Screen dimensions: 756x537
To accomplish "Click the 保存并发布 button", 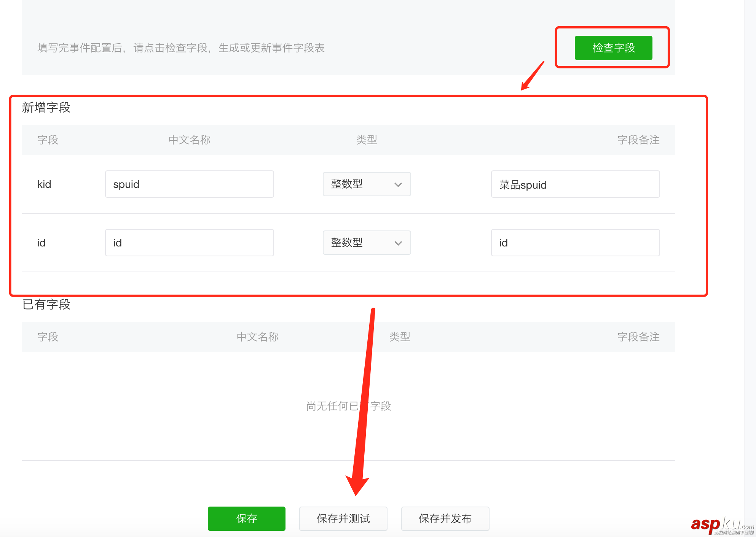I will (445, 518).
